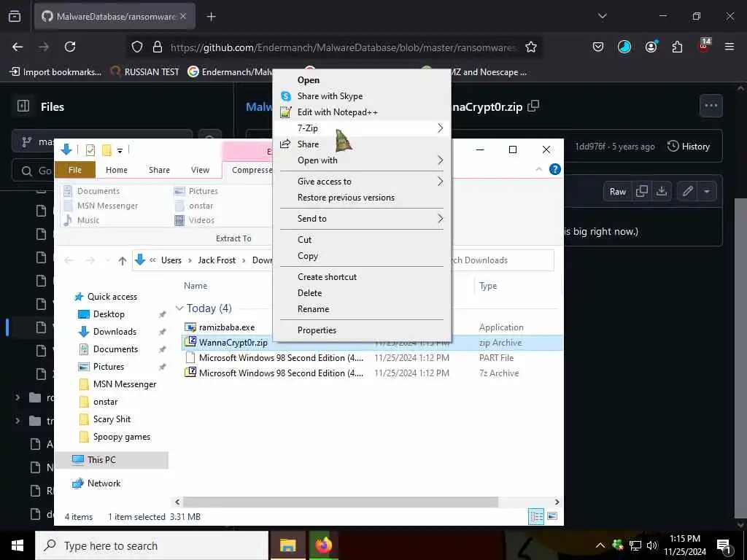The image size is (747, 560).
Task: Open a new Firefox tab
Action: point(211,17)
